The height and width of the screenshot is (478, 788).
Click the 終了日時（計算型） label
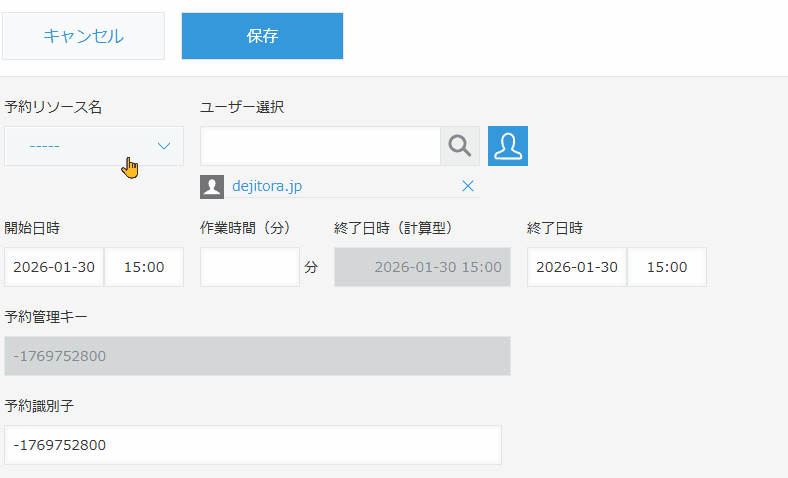pyautogui.click(x=395, y=228)
